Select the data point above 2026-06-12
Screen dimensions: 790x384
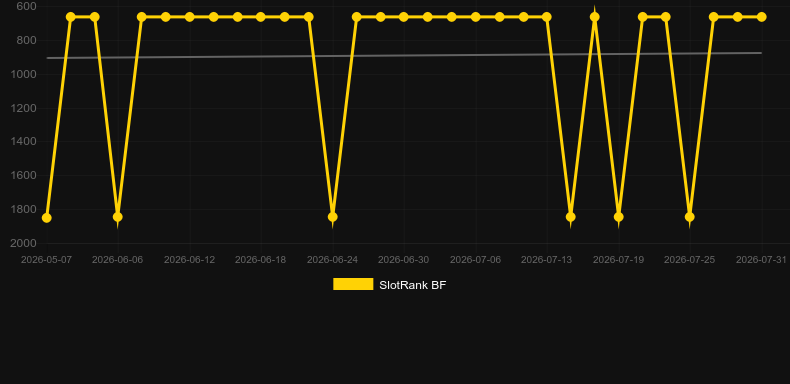coord(189,17)
